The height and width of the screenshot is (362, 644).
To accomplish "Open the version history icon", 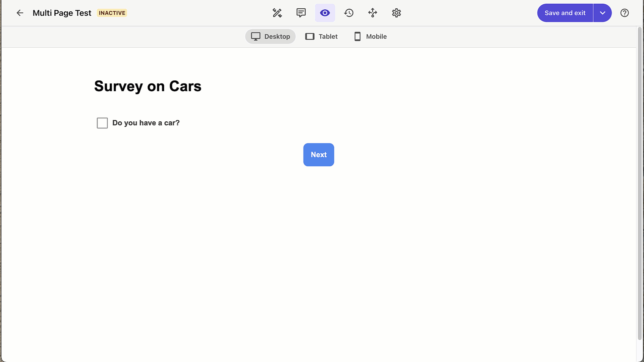I will point(348,12).
